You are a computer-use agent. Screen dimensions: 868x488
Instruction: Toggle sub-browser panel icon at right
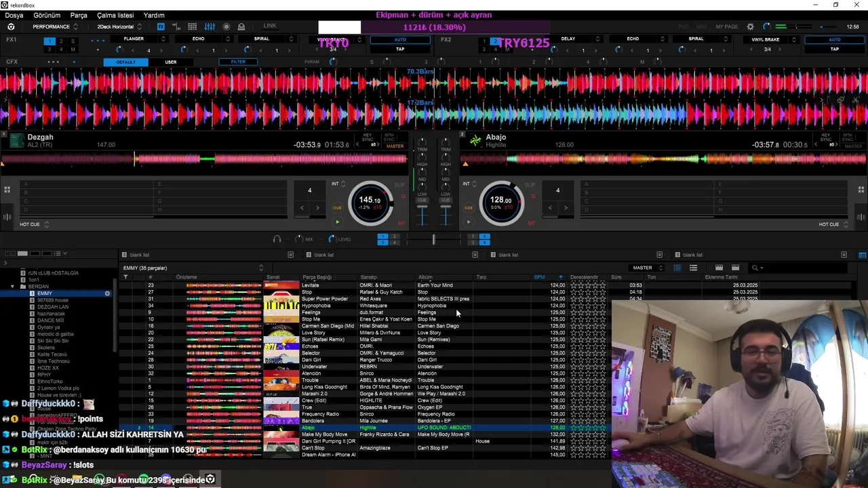863,255
